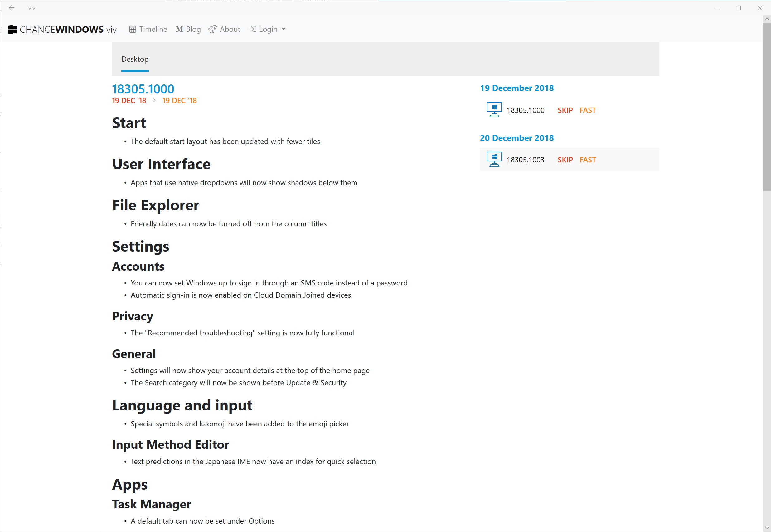The height and width of the screenshot is (532, 771).
Task: Click the SKIP label for build 18305.1000
Action: pos(565,110)
